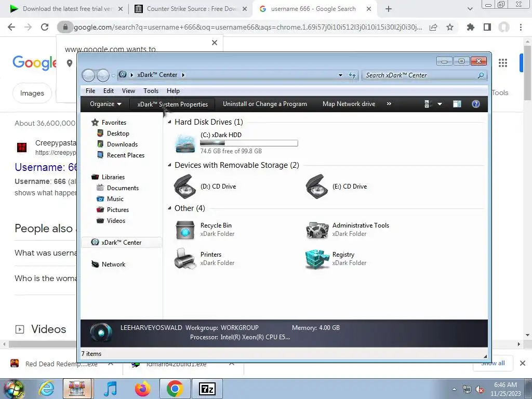Click Uninstall or Change a Program
This screenshot has width=532, height=399.
264,104
